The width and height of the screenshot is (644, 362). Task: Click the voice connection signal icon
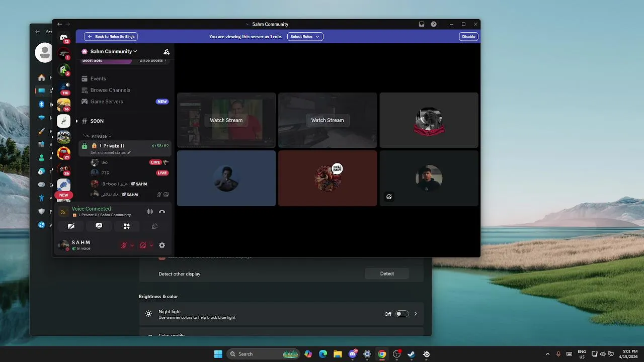63,212
